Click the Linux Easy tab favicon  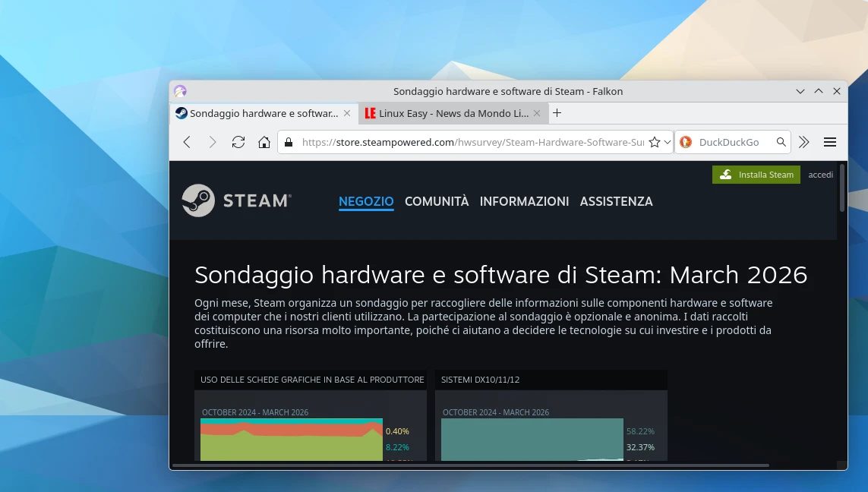370,113
